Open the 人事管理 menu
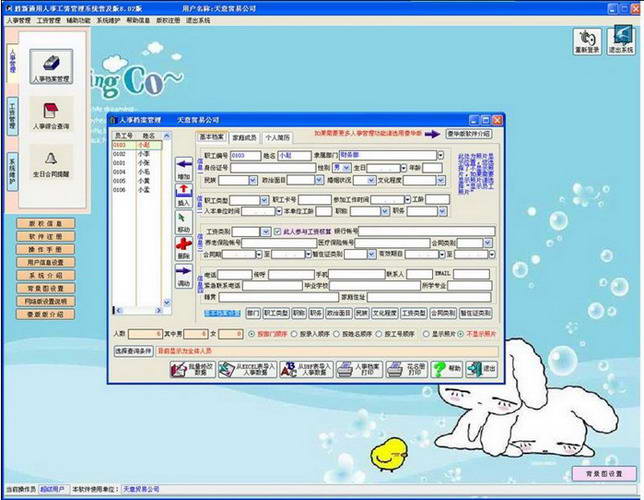Image resolution: width=644 pixels, height=500 pixels. 18,20
